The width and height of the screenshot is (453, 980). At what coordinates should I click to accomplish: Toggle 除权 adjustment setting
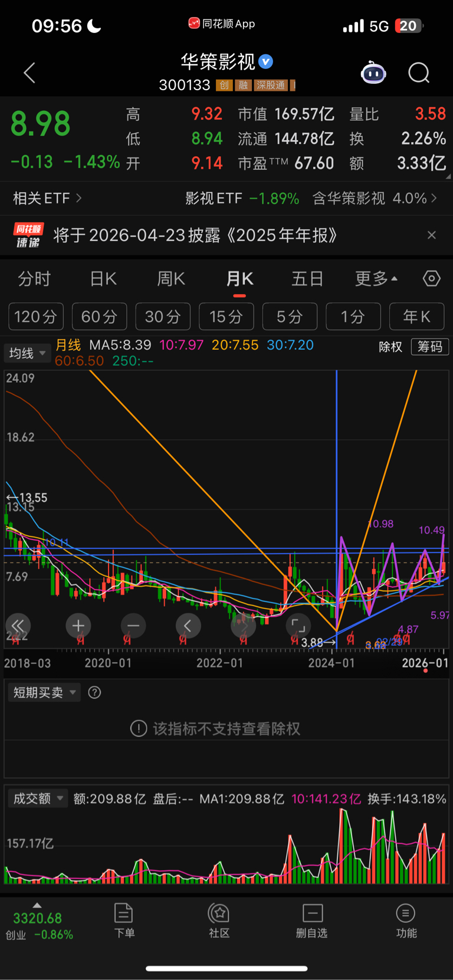point(390,347)
